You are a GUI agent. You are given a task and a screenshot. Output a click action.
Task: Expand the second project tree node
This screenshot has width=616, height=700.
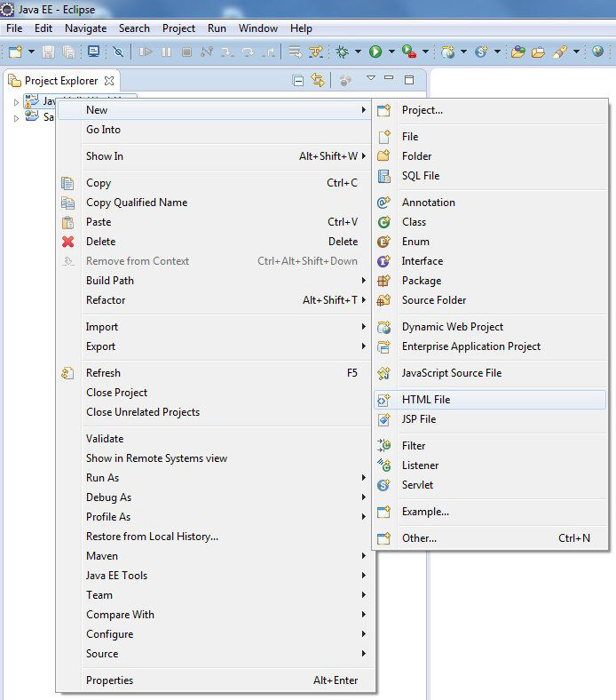pyautogui.click(x=16, y=117)
